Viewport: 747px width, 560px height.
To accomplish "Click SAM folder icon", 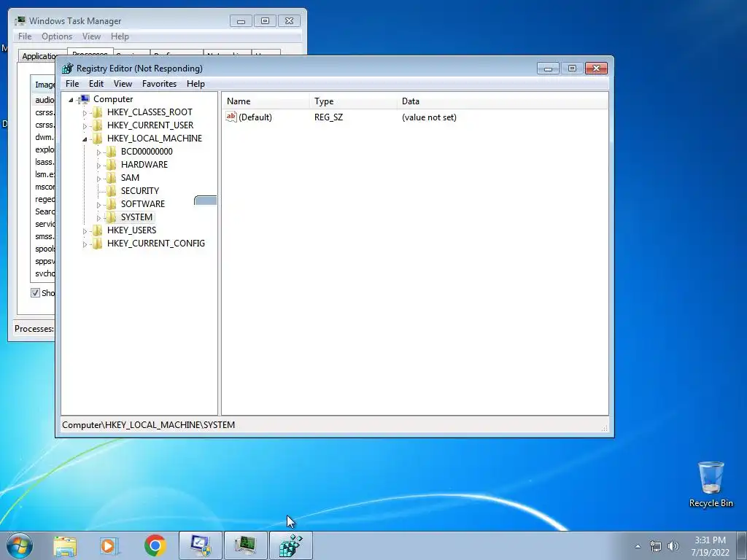I will click(111, 178).
